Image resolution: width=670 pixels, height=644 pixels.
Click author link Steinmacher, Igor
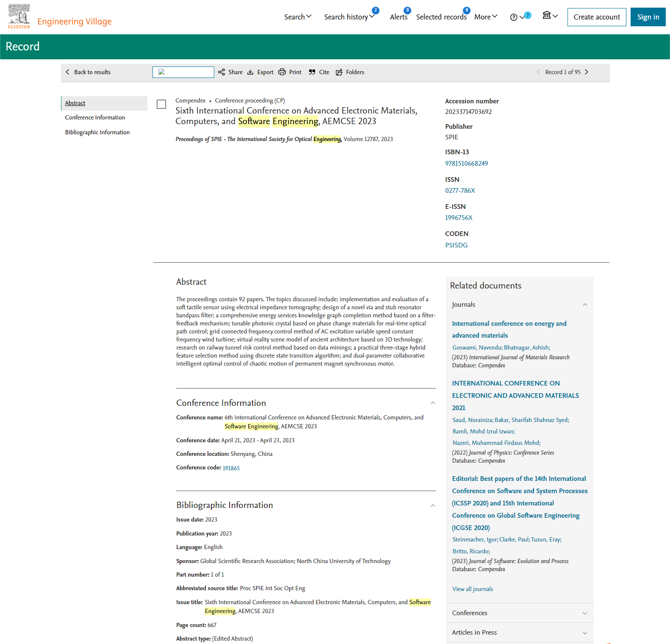tap(475, 539)
